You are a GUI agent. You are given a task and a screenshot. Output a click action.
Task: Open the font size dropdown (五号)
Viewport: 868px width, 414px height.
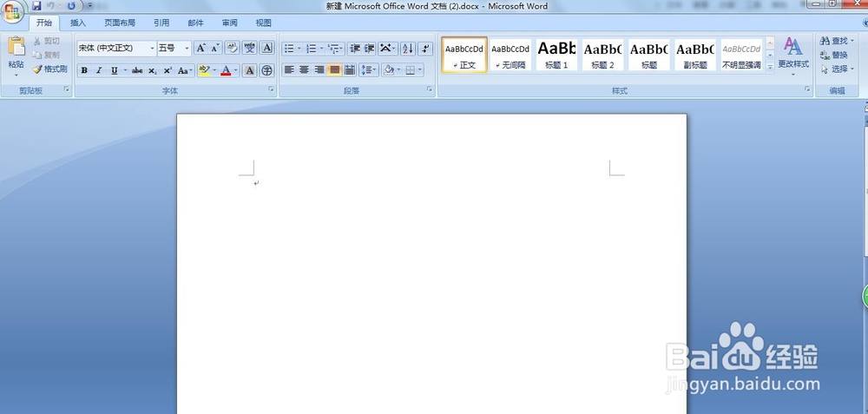[187, 48]
